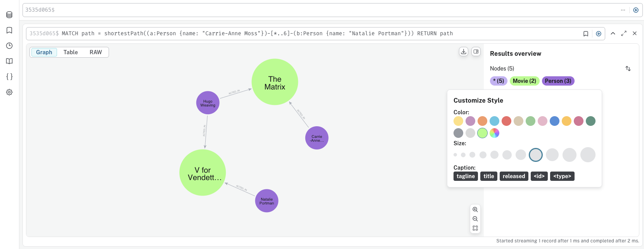Toggle the results overview side panel
Viewport: 644px width, 249px height.
click(x=476, y=52)
